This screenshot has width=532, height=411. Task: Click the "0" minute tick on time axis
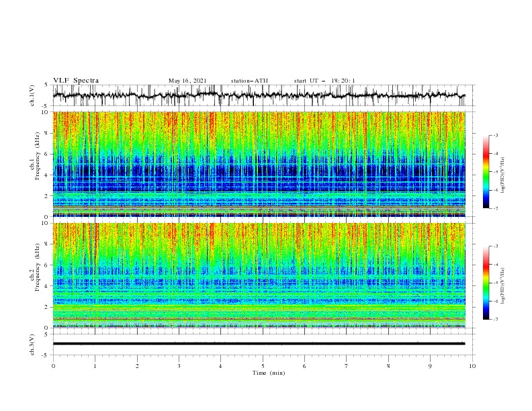coord(53,366)
